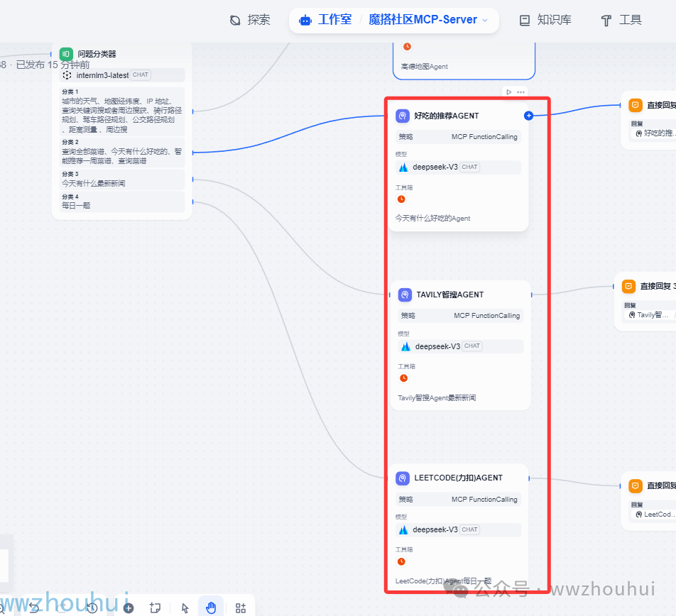This screenshot has height=616, width=676.
Task: Click the internlm3-latest model row
Action: click(x=122, y=75)
